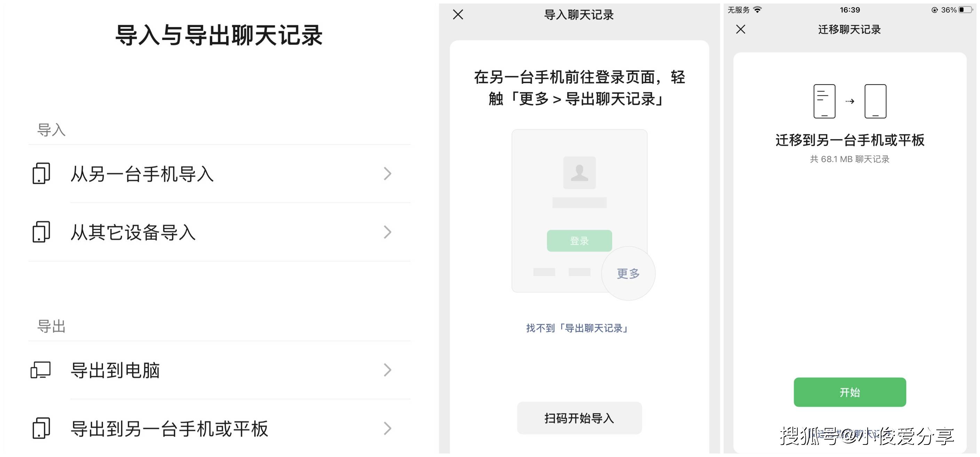980x457 pixels.
Task: Tap the phone icon beside 导出到另一台手机或平板
Action: pos(41,428)
